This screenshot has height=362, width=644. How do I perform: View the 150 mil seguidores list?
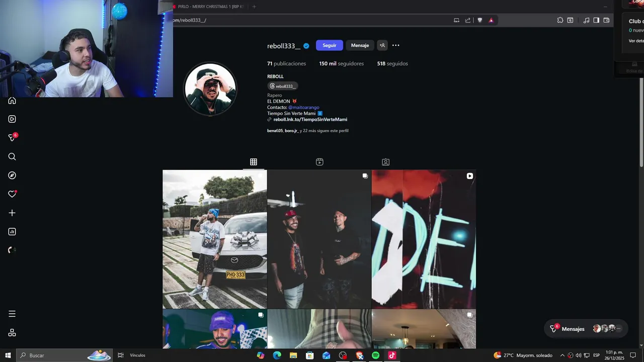(x=341, y=64)
